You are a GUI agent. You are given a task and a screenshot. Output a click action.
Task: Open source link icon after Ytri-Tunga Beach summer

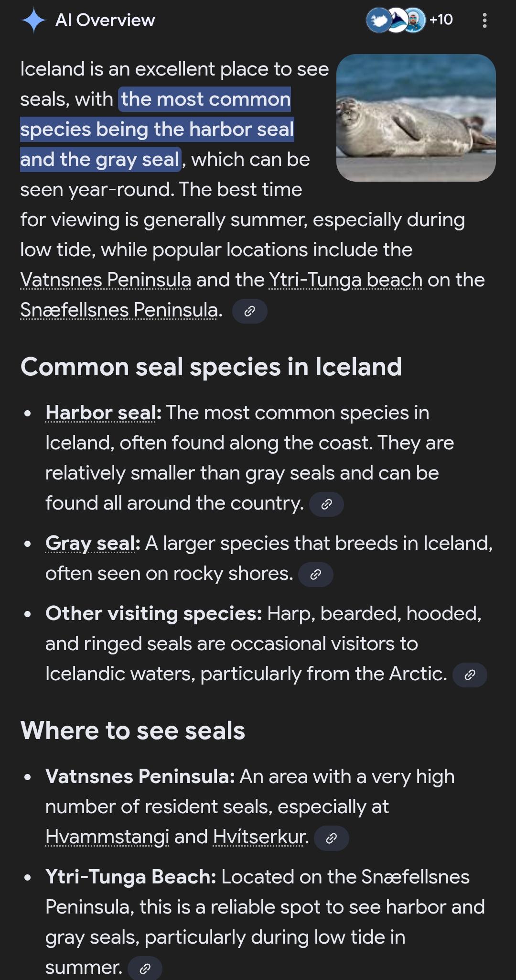coord(145,969)
